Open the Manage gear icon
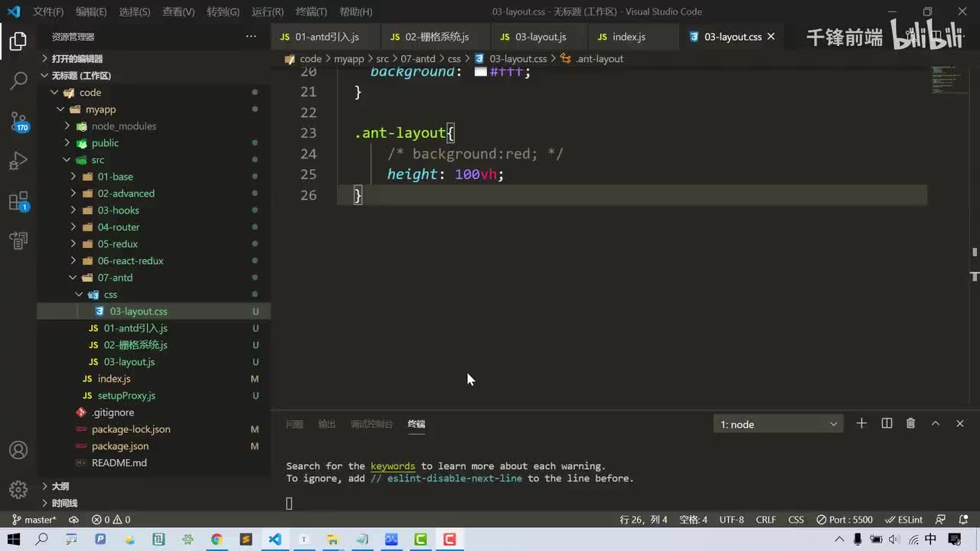 (18, 489)
